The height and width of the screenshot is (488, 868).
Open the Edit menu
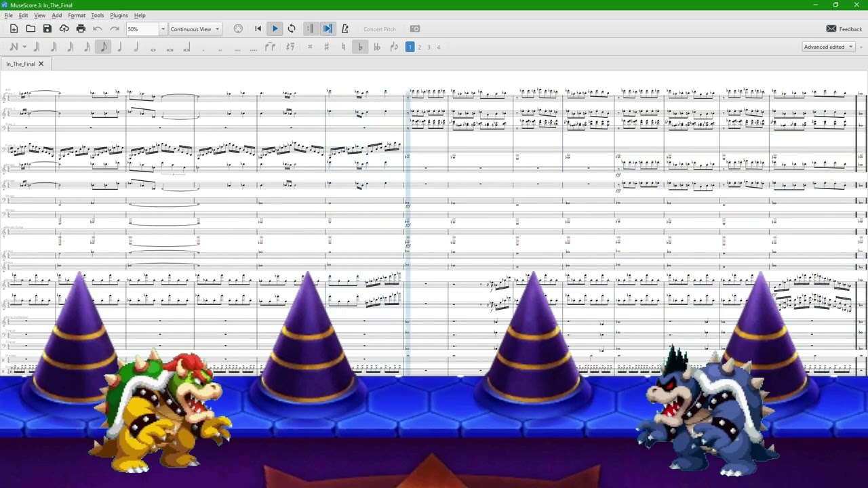coord(24,15)
